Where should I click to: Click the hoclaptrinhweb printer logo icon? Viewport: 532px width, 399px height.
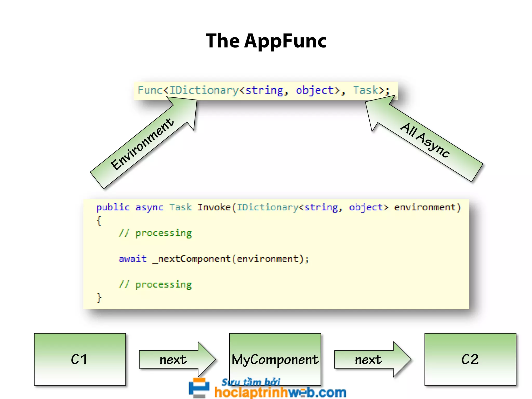[199, 388]
